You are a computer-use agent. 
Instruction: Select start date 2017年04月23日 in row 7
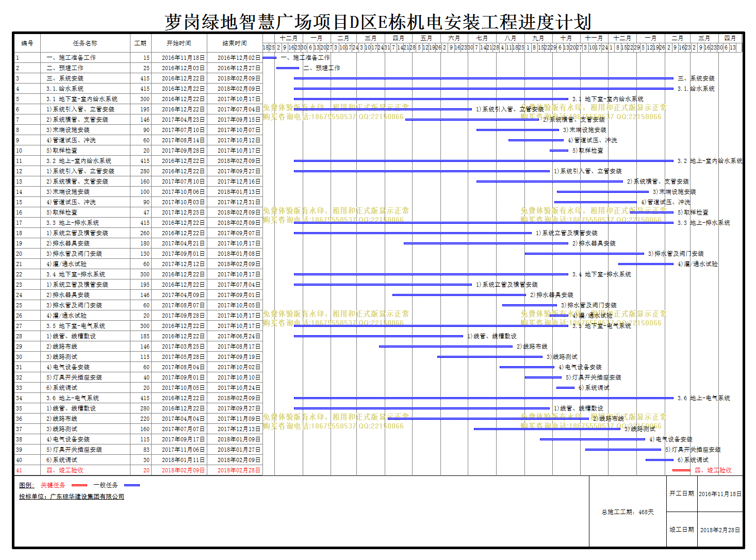tap(183, 120)
